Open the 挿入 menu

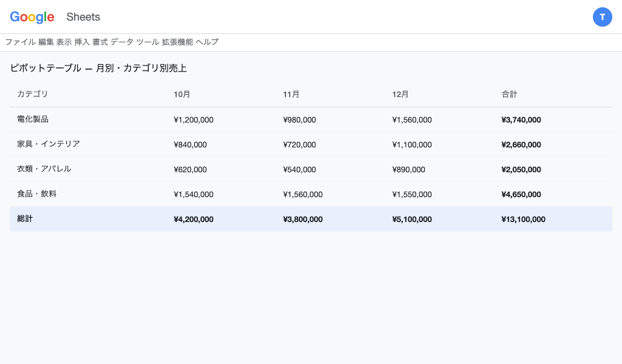pyautogui.click(x=82, y=42)
